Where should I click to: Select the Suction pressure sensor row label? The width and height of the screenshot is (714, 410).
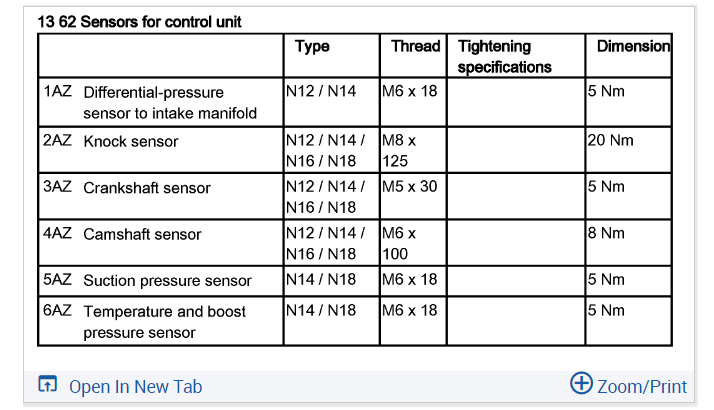tap(167, 280)
